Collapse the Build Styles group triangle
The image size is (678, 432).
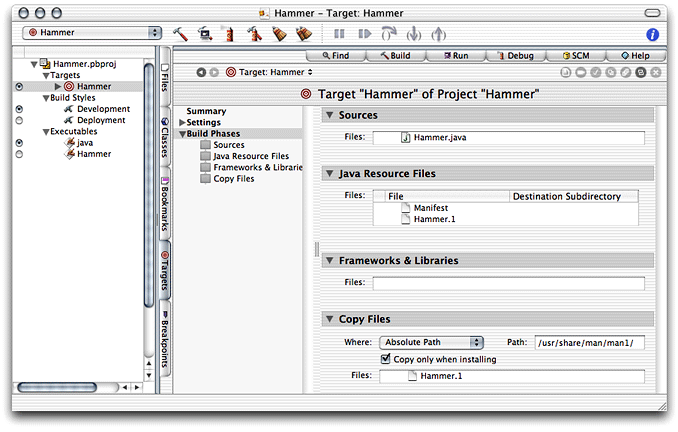tap(46, 98)
